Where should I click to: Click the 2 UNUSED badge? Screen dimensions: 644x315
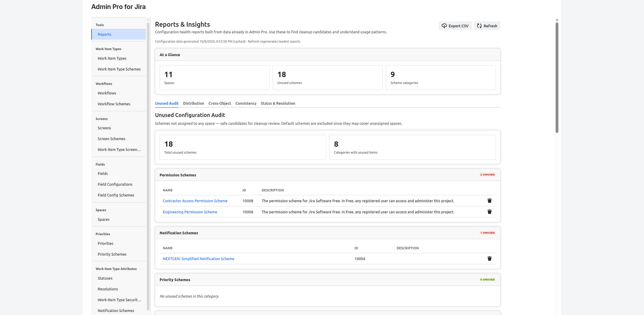tap(487, 175)
